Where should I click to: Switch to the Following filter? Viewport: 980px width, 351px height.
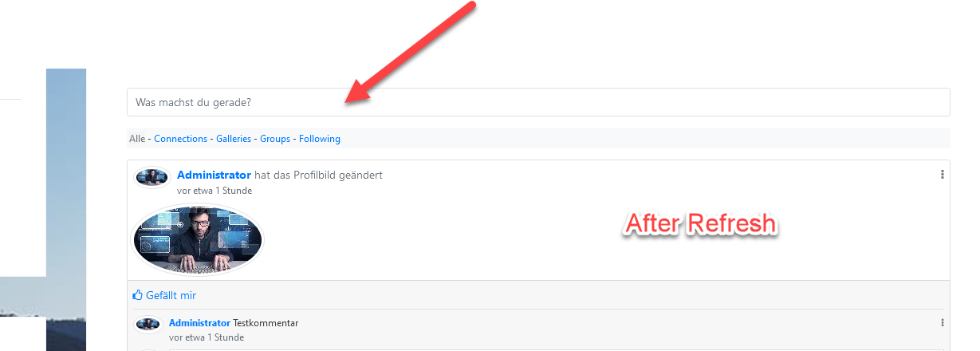(x=320, y=139)
